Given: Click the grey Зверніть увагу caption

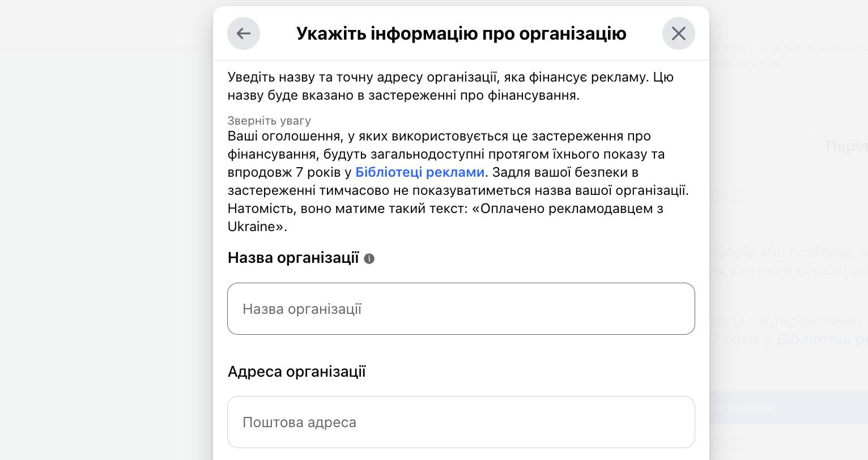Looking at the screenshot, I should point(269,121).
